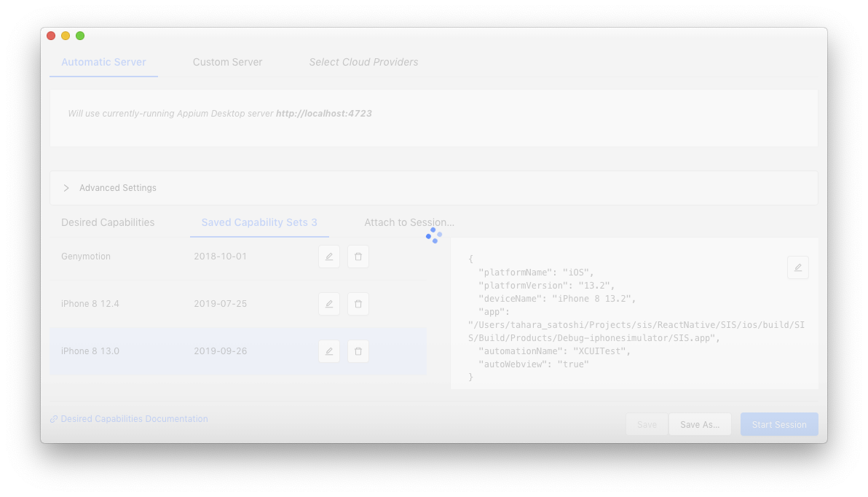The width and height of the screenshot is (868, 497).
Task: Select the Genymotion saved set row
Action: tap(238, 257)
